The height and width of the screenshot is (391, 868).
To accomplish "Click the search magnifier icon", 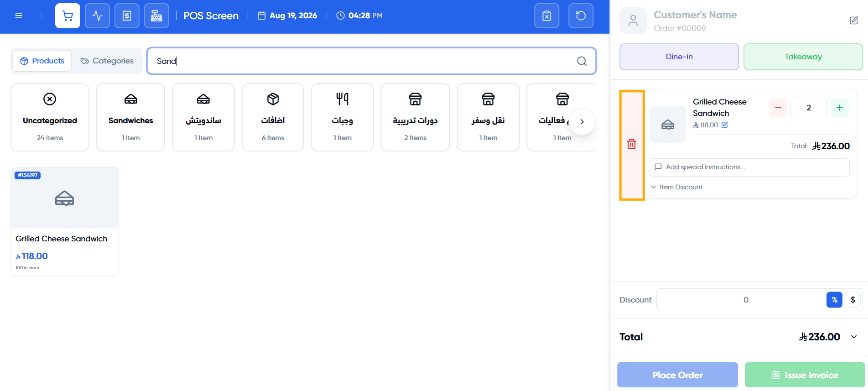I will tap(582, 61).
